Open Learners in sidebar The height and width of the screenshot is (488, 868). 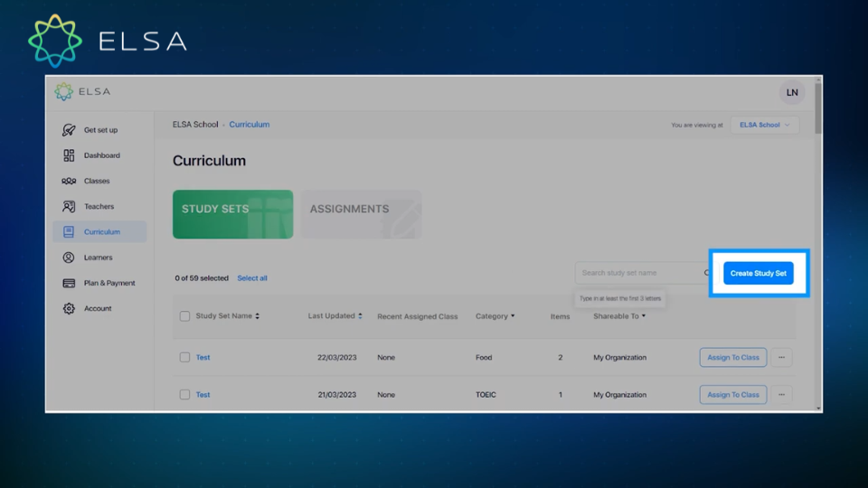point(99,258)
